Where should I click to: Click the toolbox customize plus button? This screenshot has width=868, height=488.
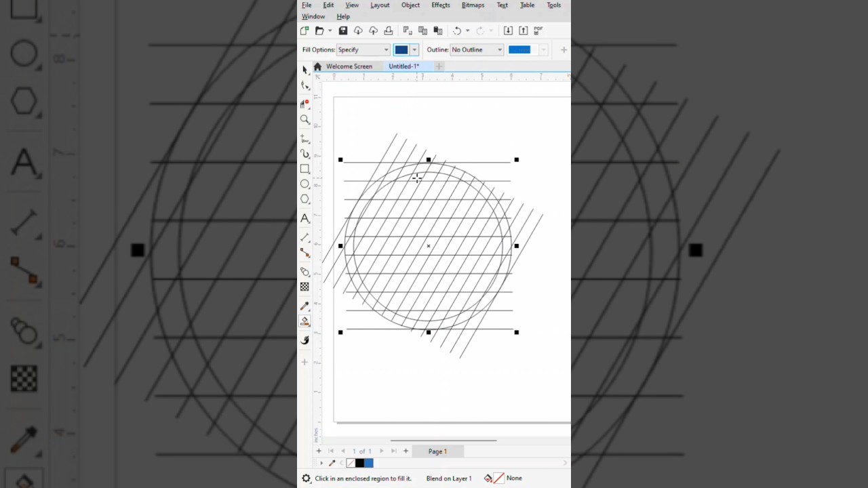304,362
